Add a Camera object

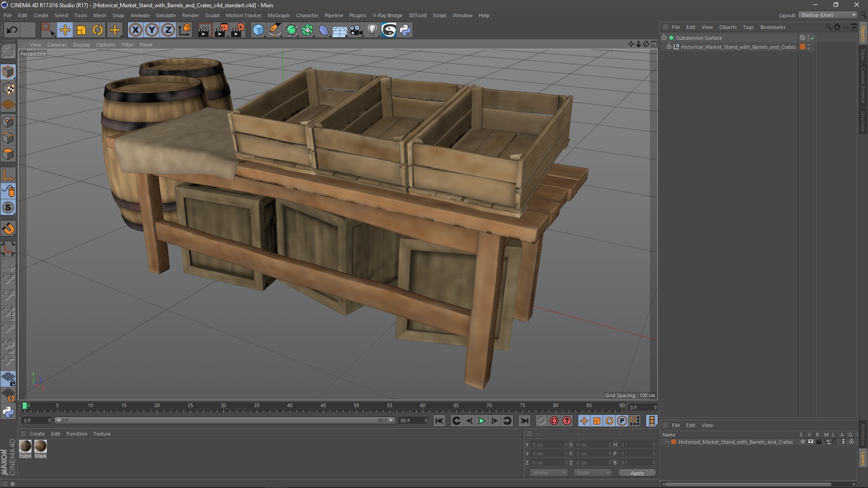point(356,30)
